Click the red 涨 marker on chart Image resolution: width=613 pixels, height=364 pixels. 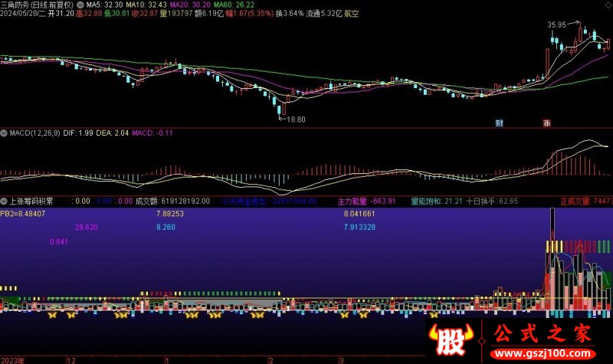coord(546,123)
